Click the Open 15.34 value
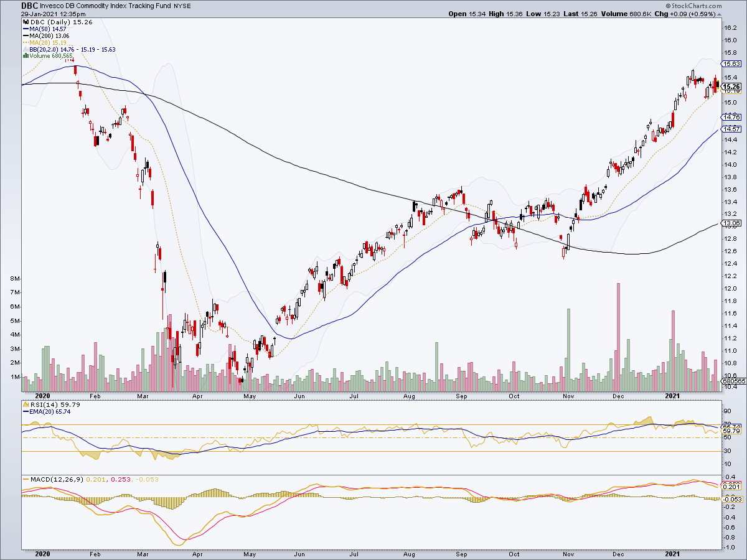The image size is (747, 560). [x=467, y=14]
